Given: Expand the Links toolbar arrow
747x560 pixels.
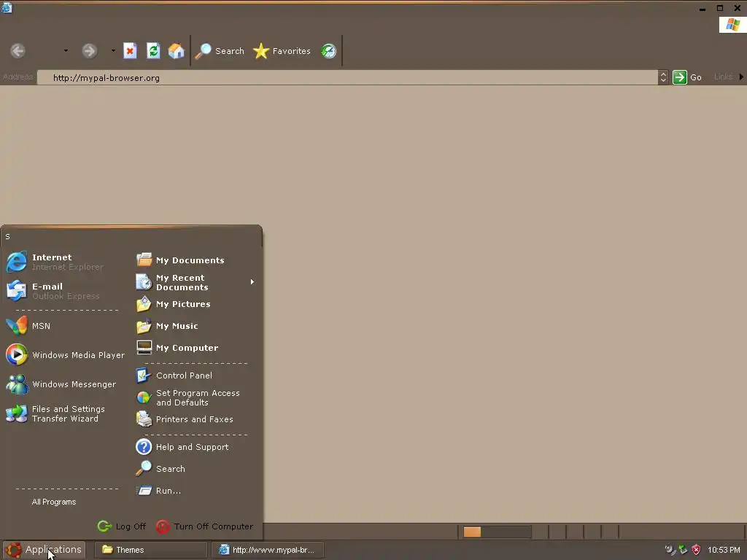Looking at the screenshot, I should coord(741,77).
